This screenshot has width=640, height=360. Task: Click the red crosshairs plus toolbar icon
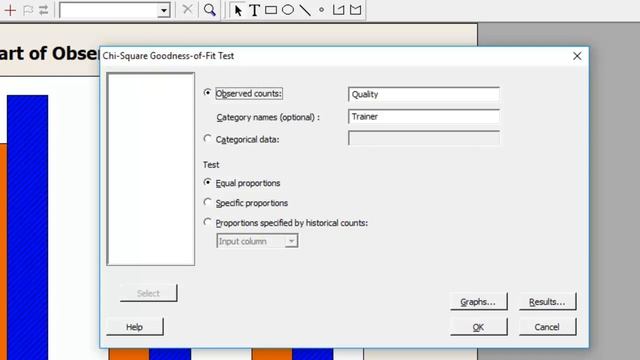pos(10,10)
